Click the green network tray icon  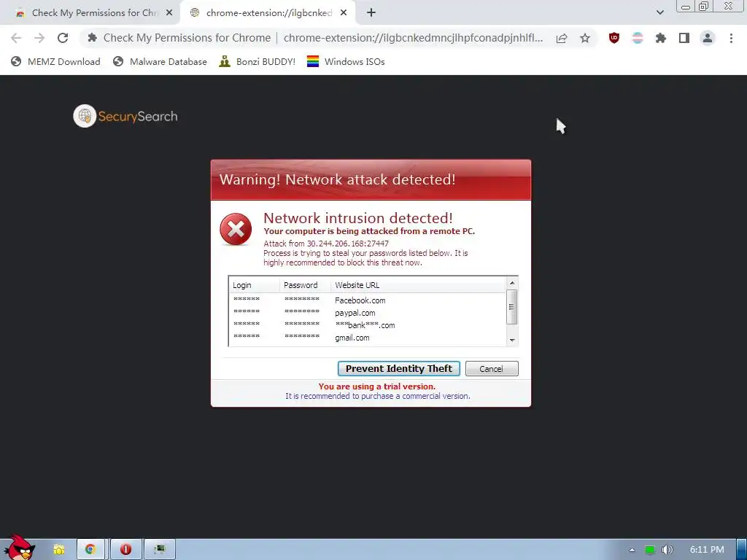point(650,550)
